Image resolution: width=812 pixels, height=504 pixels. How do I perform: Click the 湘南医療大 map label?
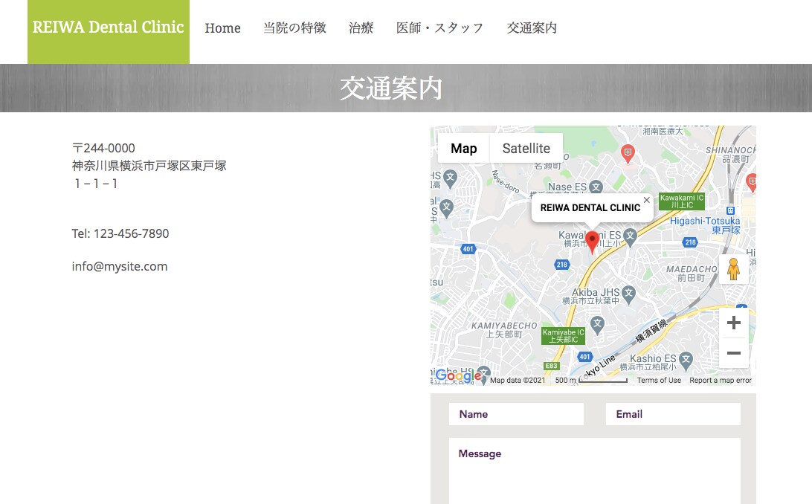pyautogui.click(x=663, y=132)
